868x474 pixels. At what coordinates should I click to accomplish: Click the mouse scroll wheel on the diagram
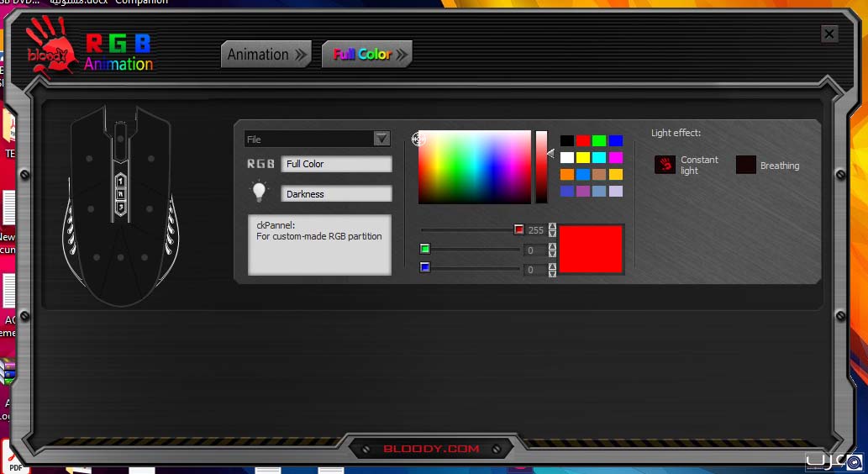click(121, 134)
